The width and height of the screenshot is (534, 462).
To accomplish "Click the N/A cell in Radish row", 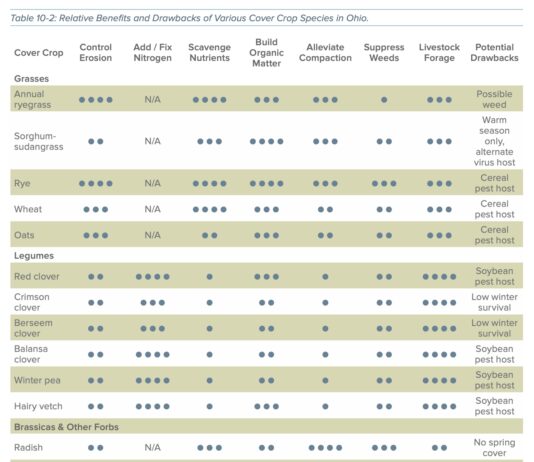I will [153, 447].
